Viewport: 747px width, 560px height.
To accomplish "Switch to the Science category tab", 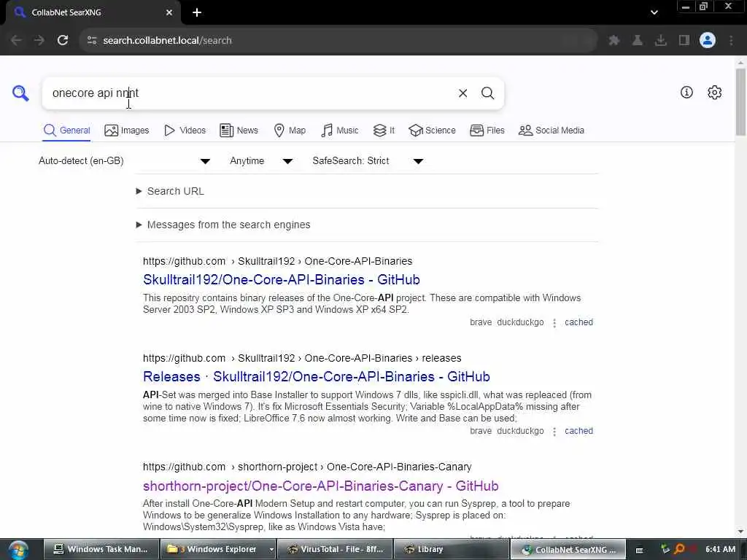I will coord(432,130).
